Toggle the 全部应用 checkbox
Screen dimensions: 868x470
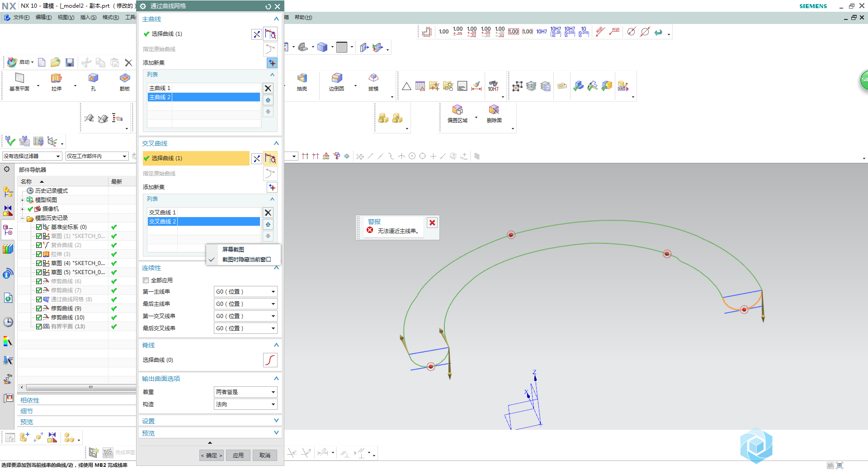146,280
